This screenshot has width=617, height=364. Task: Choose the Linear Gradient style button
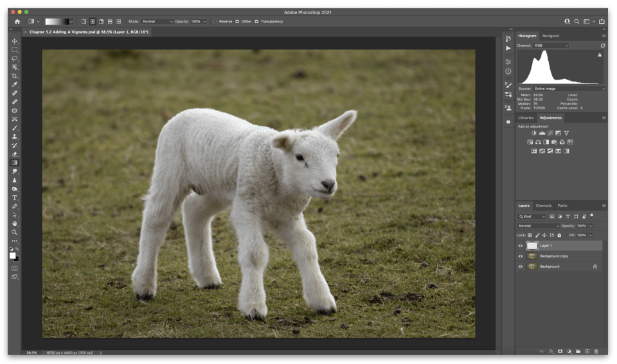84,22
